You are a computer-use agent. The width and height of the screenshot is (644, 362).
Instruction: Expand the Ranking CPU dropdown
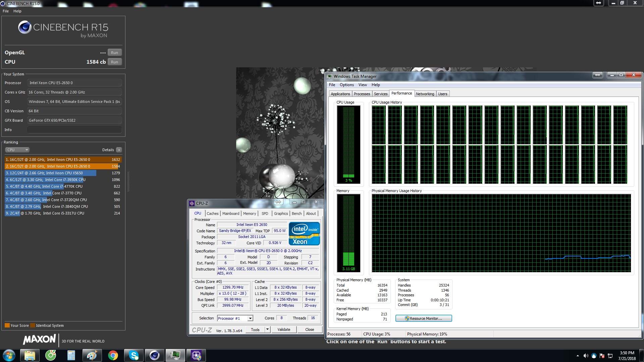pyautogui.click(x=17, y=150)
